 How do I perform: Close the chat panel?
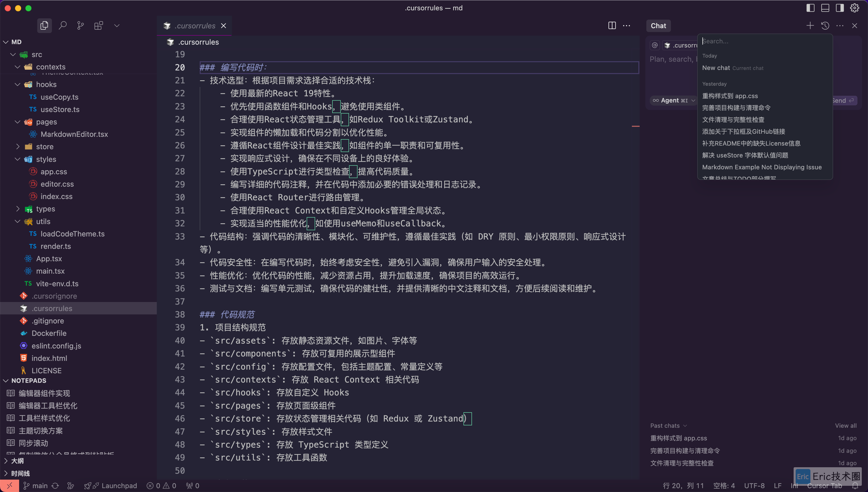click(855, 26)
